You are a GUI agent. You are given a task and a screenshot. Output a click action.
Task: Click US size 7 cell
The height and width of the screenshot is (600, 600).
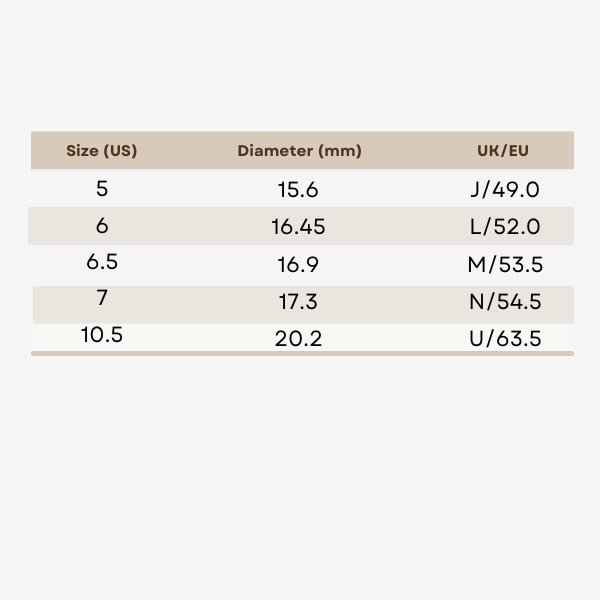[x=102, y=298]
